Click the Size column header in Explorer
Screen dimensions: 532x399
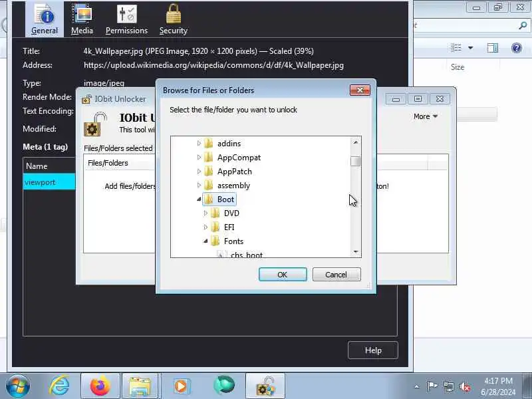coord(457,67)
